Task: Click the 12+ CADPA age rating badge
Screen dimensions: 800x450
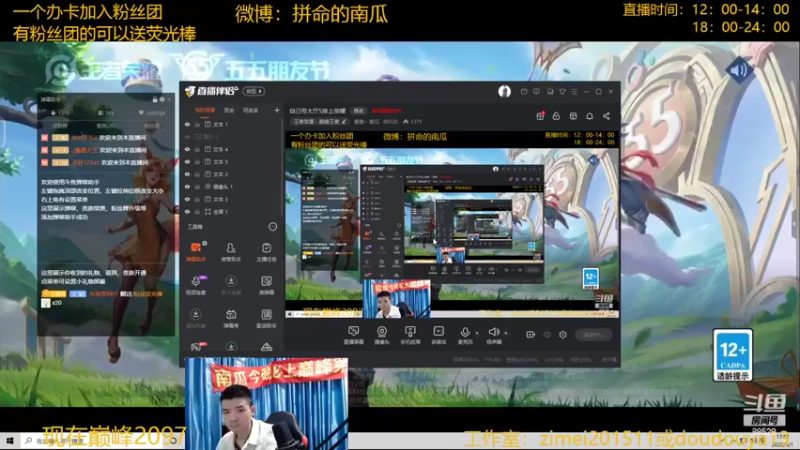Action: 733,355
